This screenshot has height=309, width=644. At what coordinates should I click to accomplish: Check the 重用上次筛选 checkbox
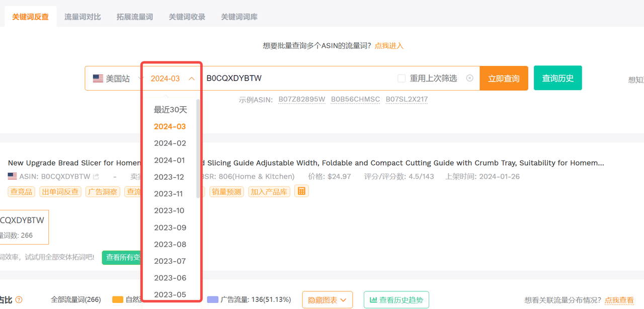pos(401,79)
